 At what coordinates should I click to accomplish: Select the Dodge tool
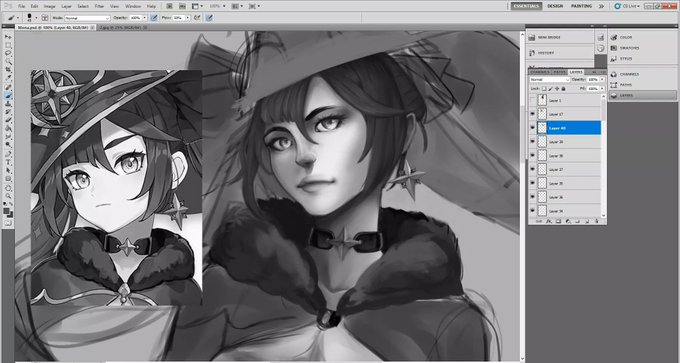[8, 145]
